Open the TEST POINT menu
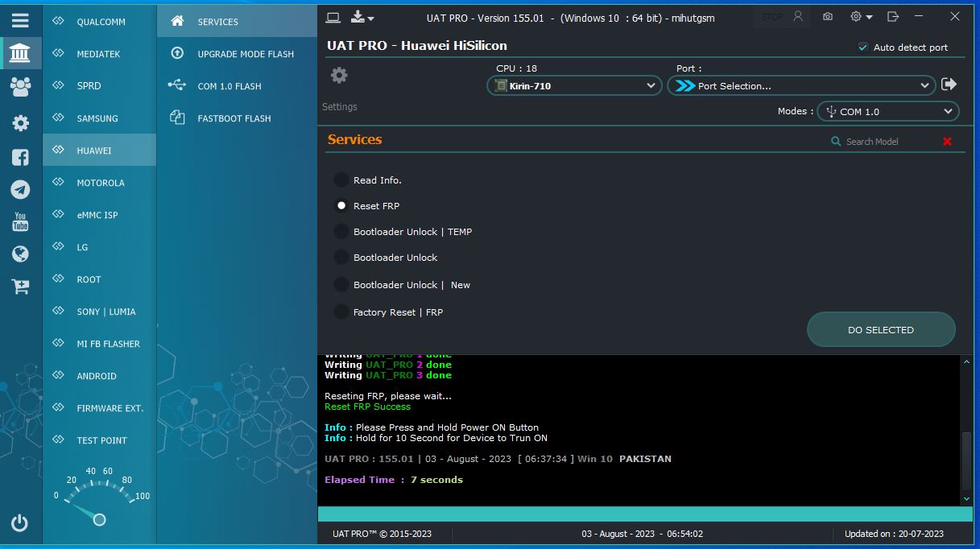 click(100, 440)
